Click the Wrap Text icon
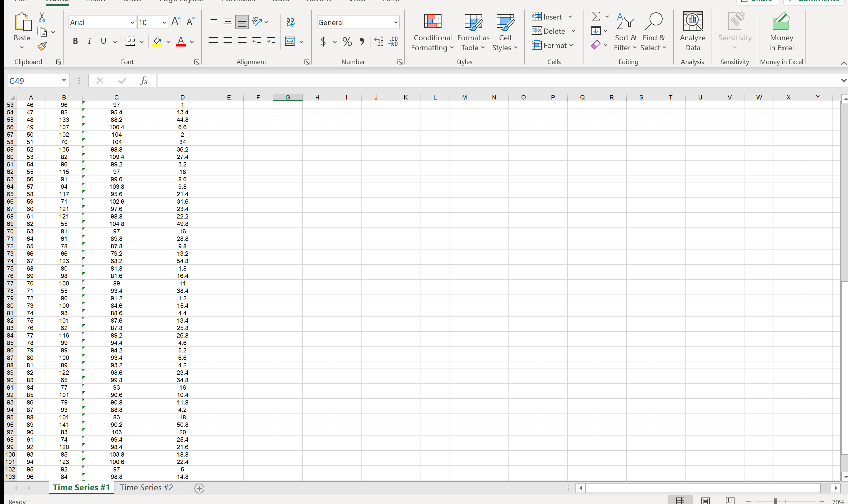This screenshot has width=848, height=504. 291,22
